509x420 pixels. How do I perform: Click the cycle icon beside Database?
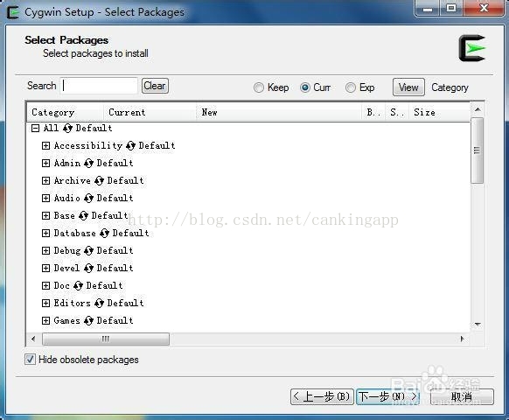pyautogui.click(x=104, y=234)
